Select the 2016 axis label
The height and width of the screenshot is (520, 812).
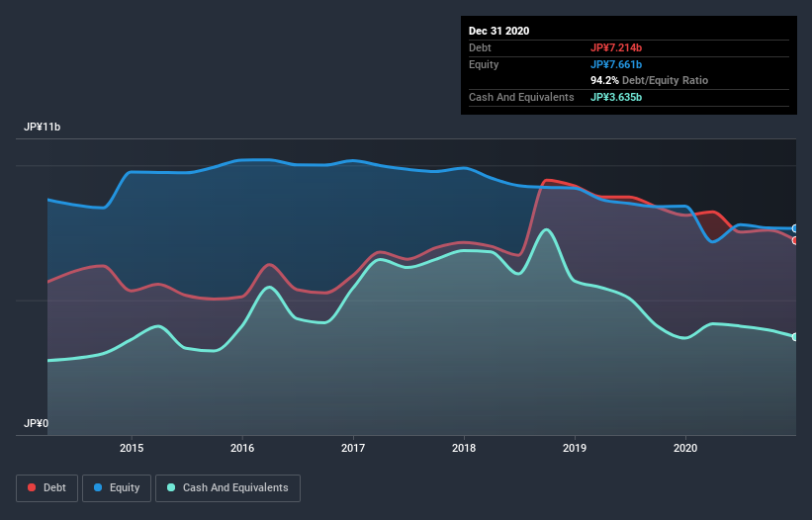coord(242,448)
